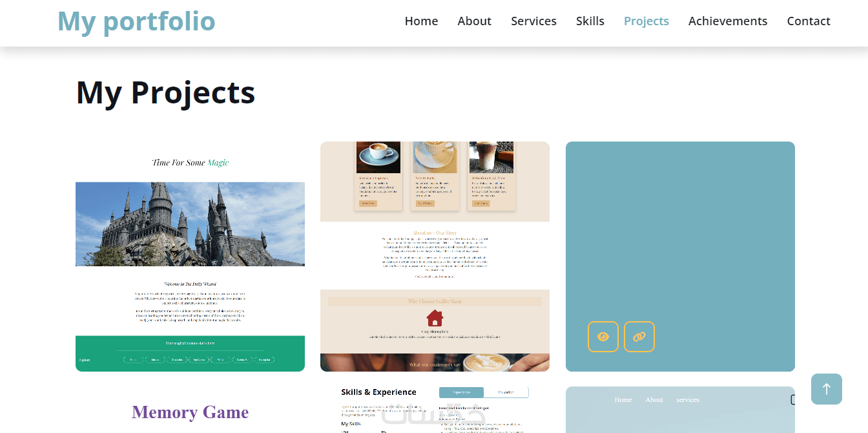Open the coffee shop project thumbnail
Image resolution: width=868 pixels, height=433 pixels.
[435, 257]
